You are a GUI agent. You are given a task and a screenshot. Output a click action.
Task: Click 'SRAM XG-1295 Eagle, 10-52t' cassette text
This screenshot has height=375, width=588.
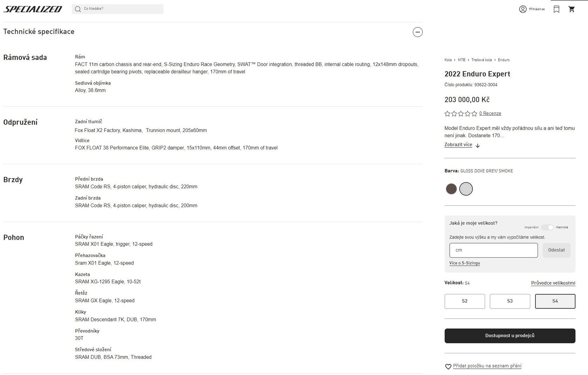pos(108,282)
